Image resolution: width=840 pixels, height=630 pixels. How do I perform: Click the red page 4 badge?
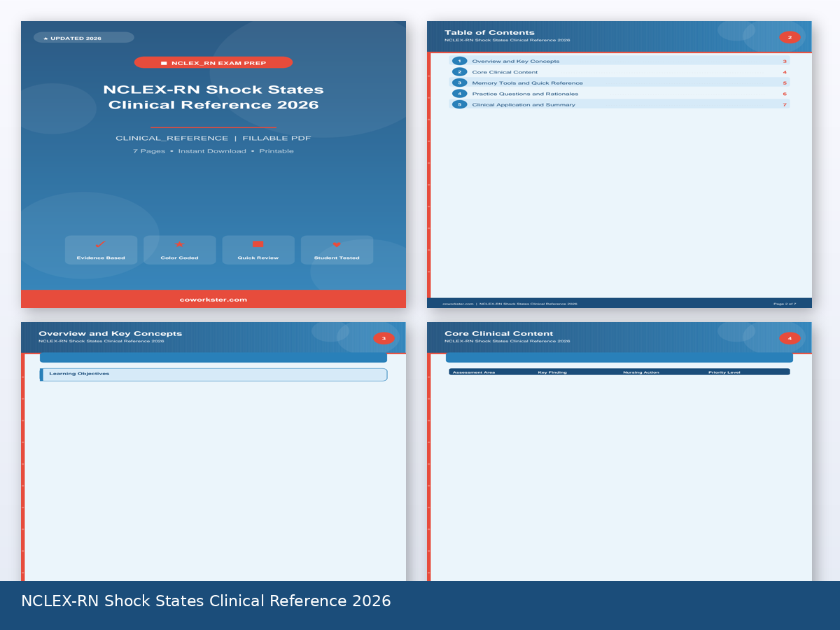[x=790, y=338]
